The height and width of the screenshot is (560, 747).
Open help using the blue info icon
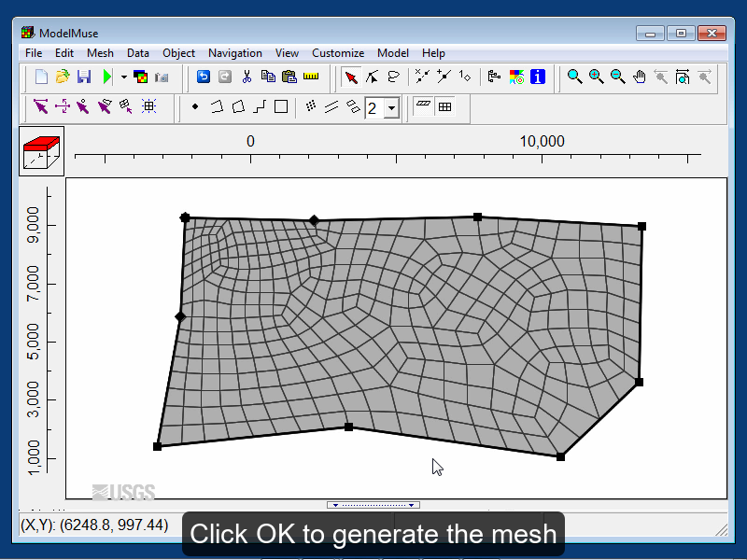pos(538,77)
